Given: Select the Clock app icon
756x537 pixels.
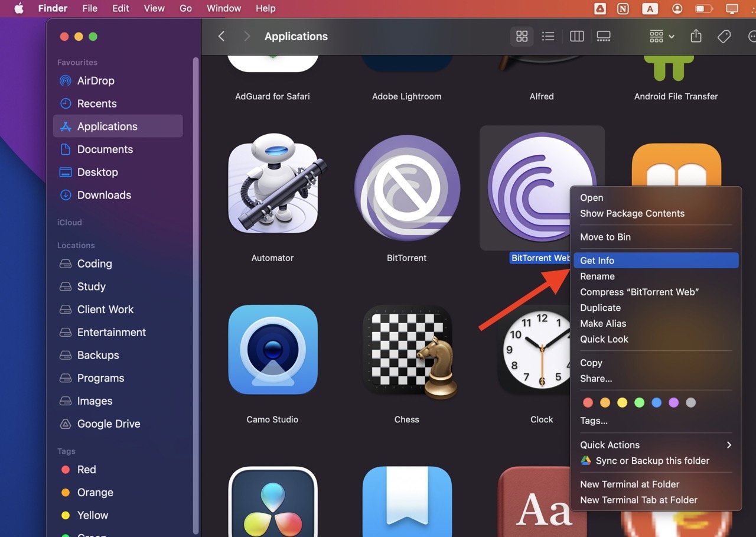Looking at the screenshot, I should click(x=535, y=350).
